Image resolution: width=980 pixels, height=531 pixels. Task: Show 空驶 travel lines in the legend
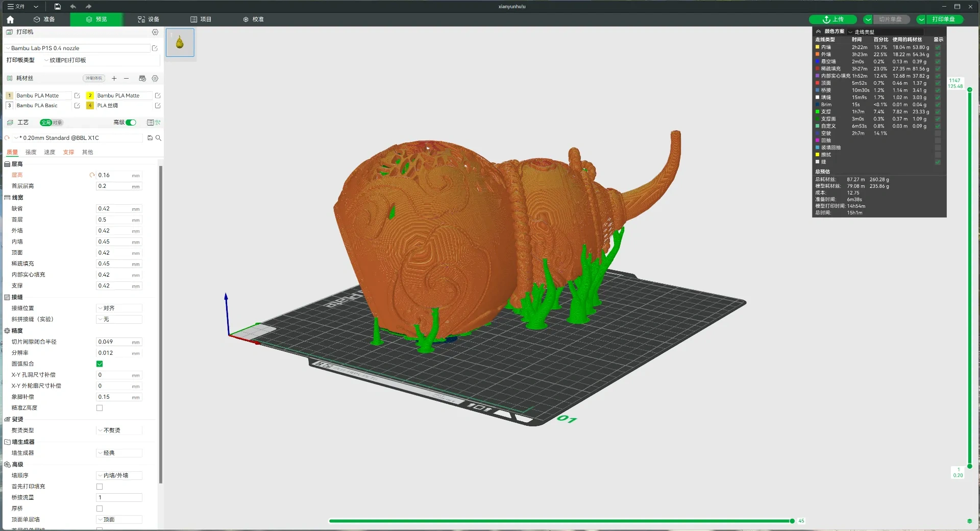point(938,133)
